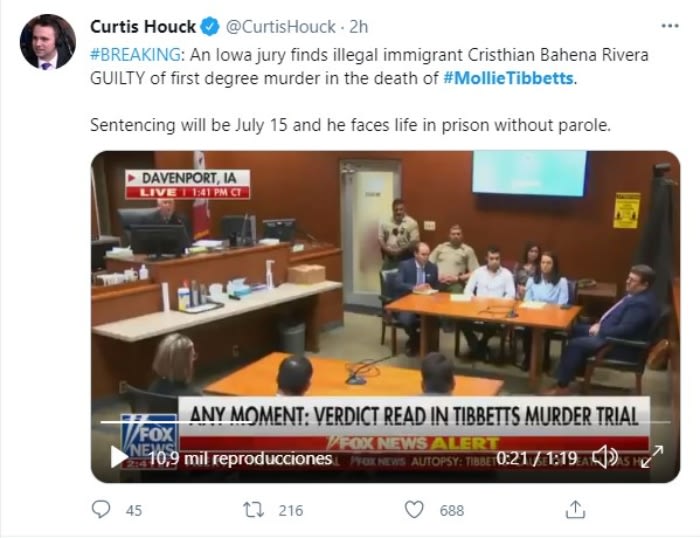Open Curtis Houck's profile picture
The image size is (700, 538).
click(48, 42)
